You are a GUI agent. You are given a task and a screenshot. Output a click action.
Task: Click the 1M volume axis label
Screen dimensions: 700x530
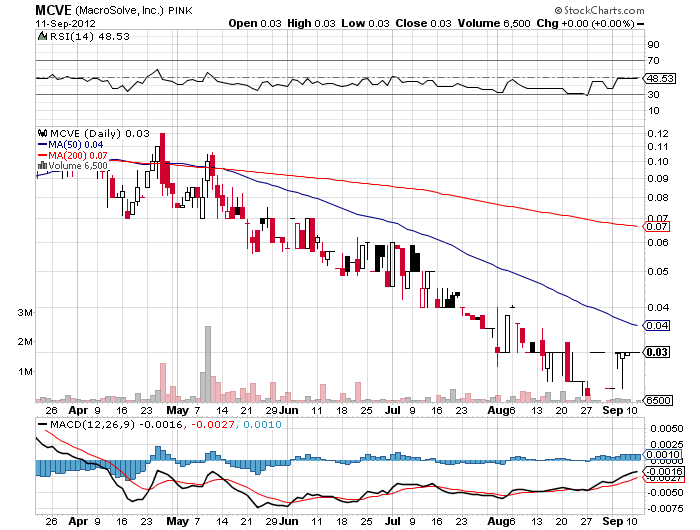tap(25, 371)
